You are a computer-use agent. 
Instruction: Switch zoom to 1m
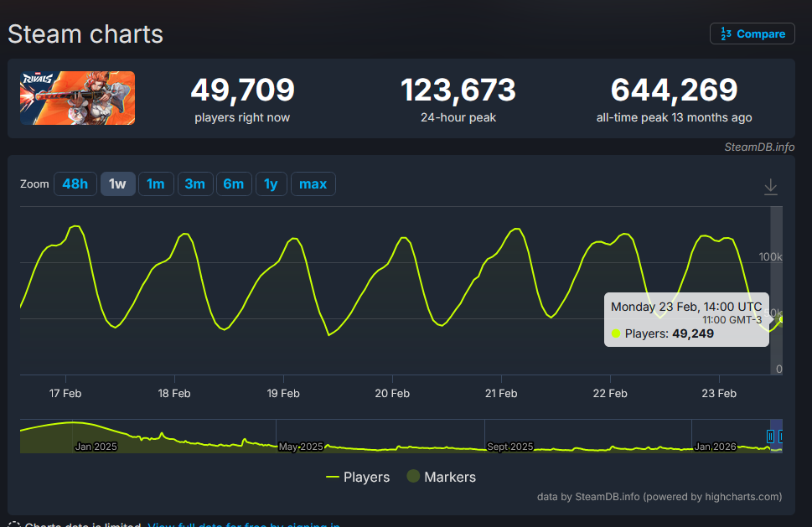156,183
